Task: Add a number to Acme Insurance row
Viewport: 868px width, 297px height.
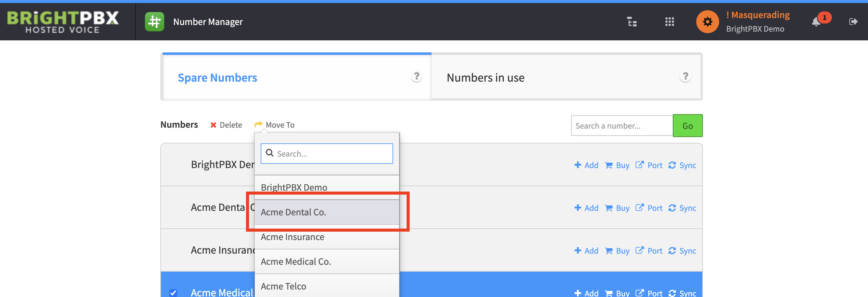Action: 586,251
